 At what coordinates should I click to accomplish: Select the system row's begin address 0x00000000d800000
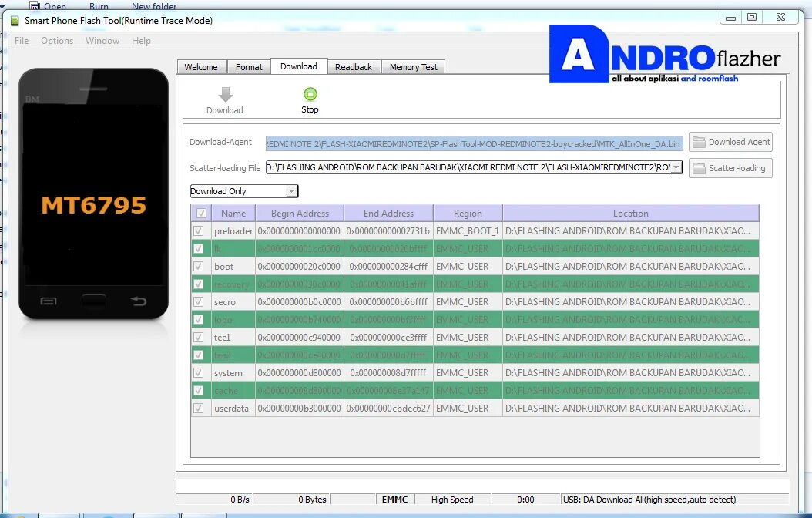[300, 372]
